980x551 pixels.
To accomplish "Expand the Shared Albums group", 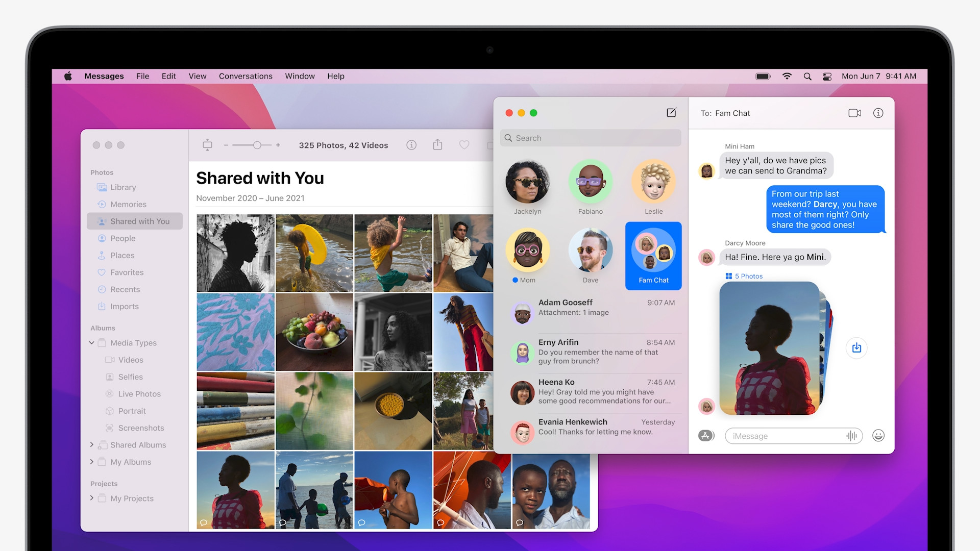I will pyautogui.click(x=92, y=445).
